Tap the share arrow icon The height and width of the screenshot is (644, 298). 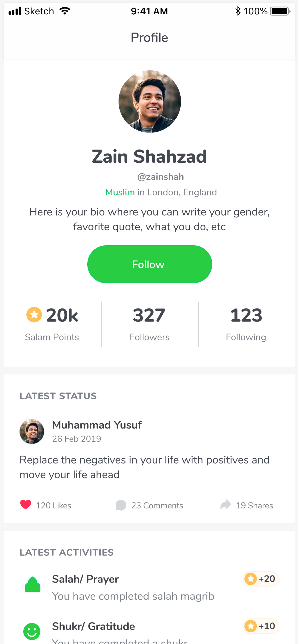click(x=226, y=505)
